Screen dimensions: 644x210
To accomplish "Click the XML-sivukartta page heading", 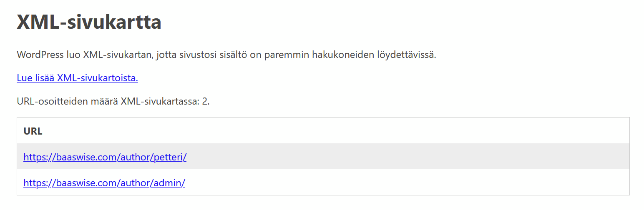I will tap(89, 22).
